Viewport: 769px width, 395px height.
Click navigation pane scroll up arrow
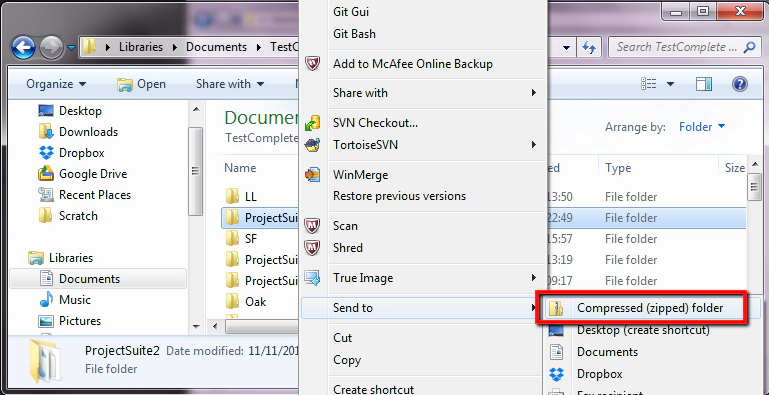[196, 109]
